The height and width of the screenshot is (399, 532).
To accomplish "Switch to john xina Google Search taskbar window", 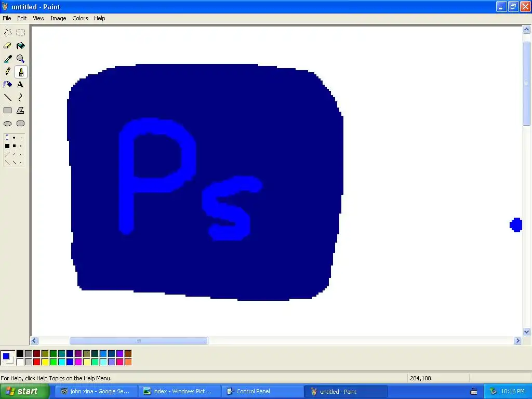I will coord(96,392).
